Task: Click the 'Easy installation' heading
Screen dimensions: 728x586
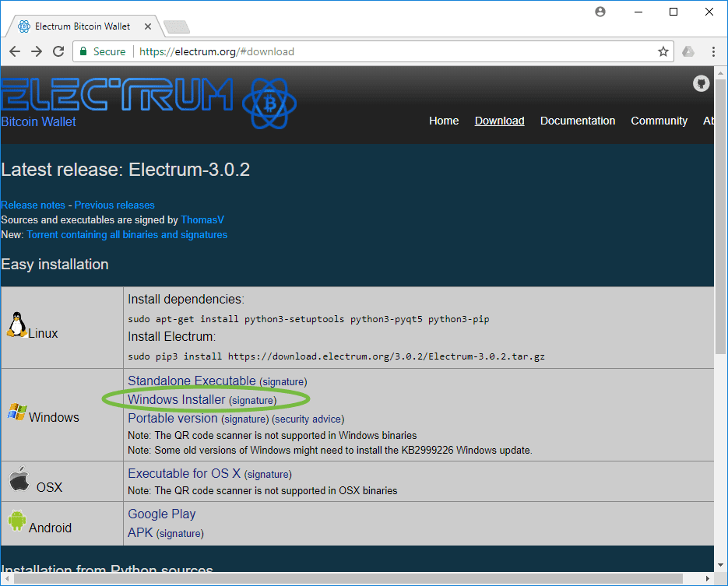Action: click(x=55, y=265)
